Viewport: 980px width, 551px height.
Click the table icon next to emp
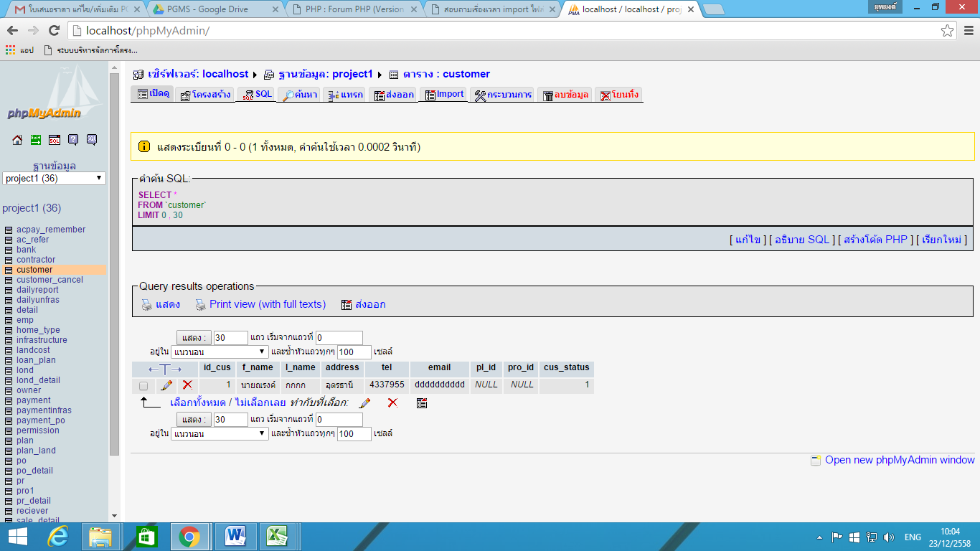[9, 321]
